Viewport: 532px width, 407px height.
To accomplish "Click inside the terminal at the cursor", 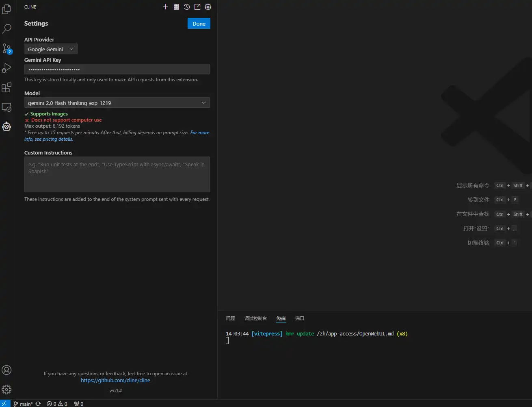I will click(x=227, y=341).
